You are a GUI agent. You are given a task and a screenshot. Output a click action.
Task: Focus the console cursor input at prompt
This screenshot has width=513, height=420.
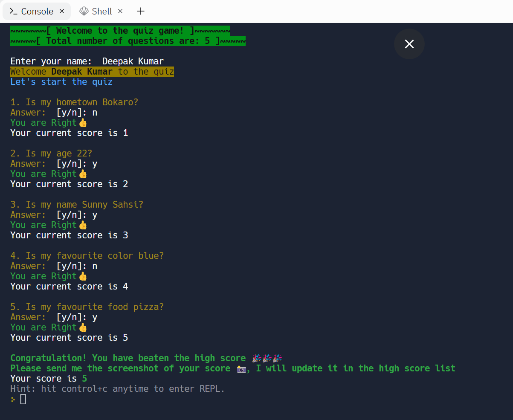pyautogui.click(x=23, y=399)
